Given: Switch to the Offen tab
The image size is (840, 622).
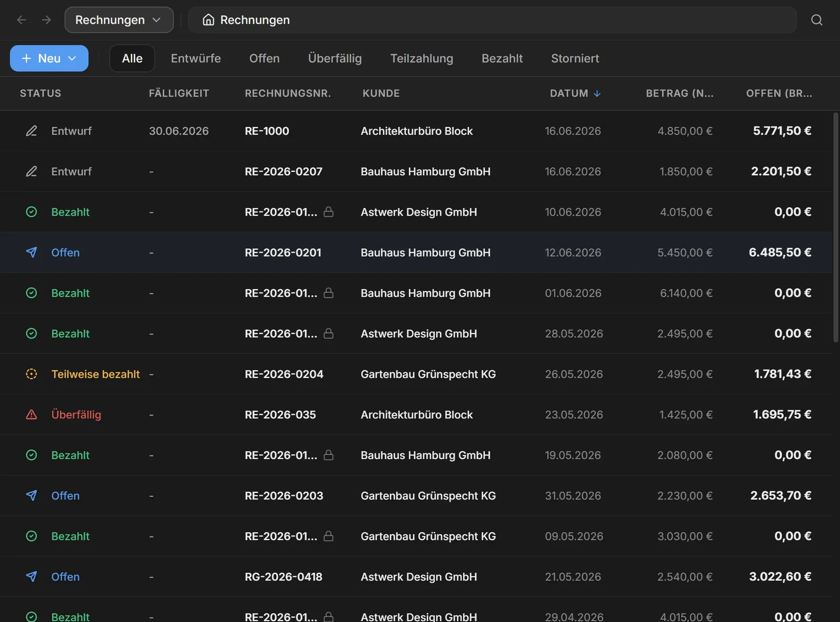Looking at the screenshot, I should [x=265, y=58].
